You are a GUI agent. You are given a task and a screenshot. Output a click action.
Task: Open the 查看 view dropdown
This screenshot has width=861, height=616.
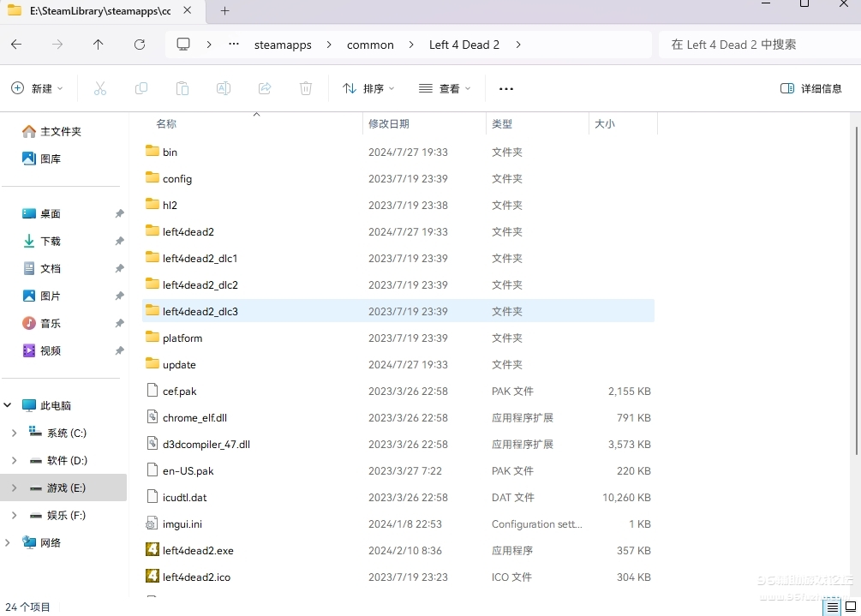pyautogui.click(x=445, y=88)
